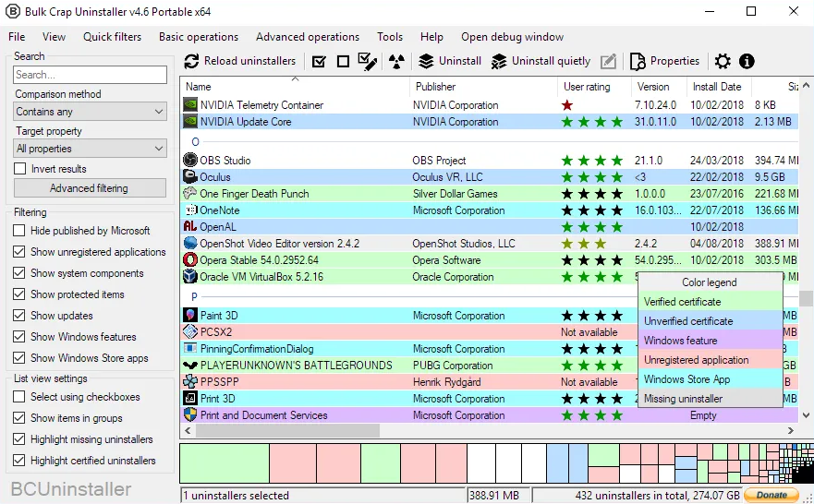Enable Invert results checkbox
The height and width of the screenshot is (504, 814).
(19, 169)
